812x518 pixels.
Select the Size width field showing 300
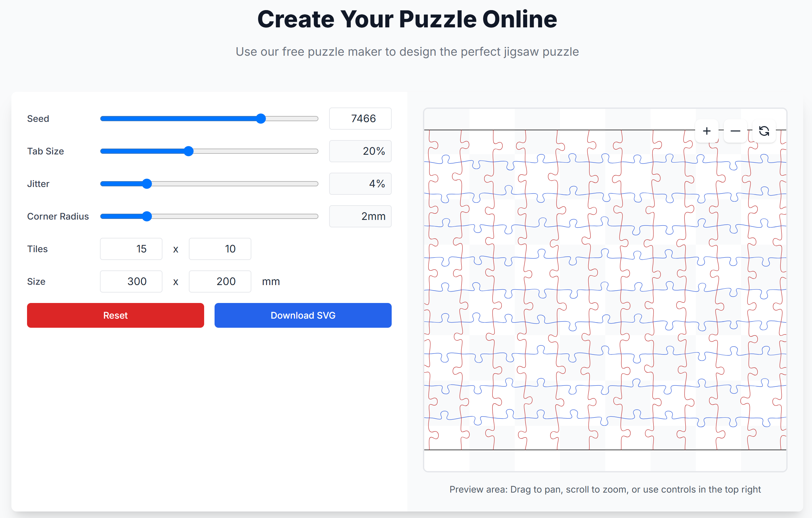(131, 281)
